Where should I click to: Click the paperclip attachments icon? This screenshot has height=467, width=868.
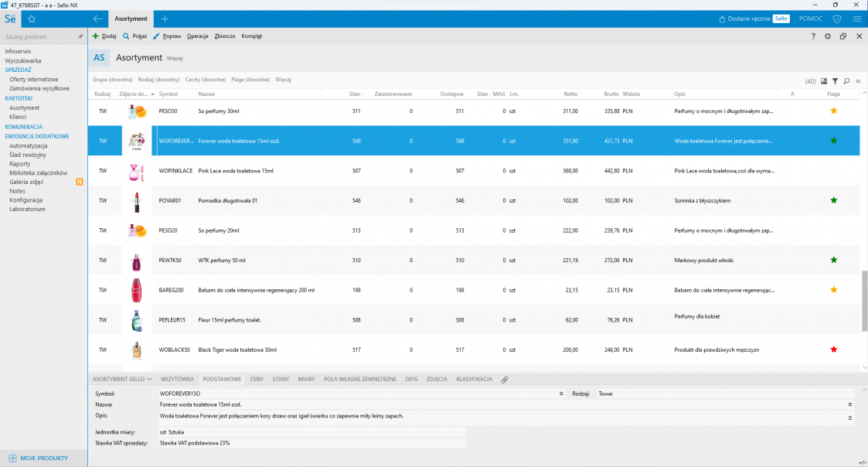[505, 380]
